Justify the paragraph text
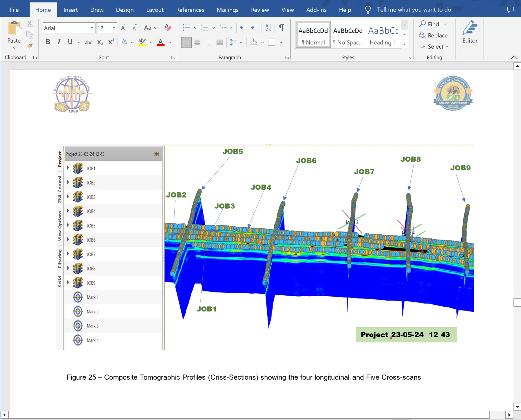This screenshot has height=420, width=521. [220, 42]
